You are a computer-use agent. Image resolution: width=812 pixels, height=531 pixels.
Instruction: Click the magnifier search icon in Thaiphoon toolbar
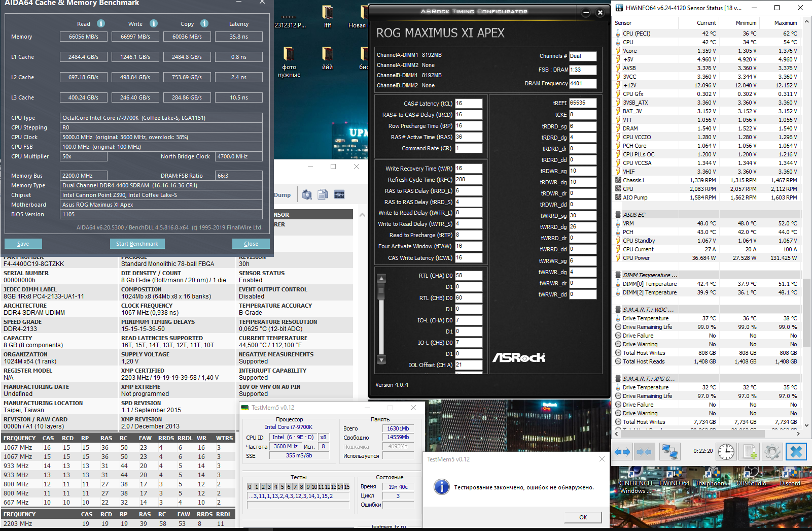pyautogui.click(x=307, y=194)
